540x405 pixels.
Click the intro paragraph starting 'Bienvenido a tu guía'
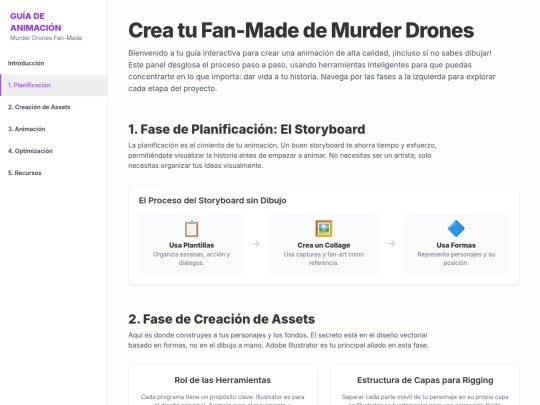point(312,71)
